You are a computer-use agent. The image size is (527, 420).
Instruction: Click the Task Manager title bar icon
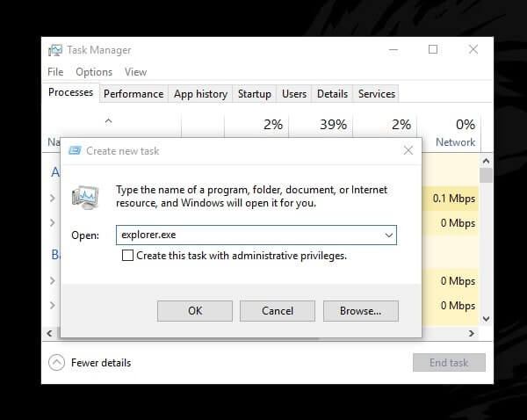(x=55, y=50)
